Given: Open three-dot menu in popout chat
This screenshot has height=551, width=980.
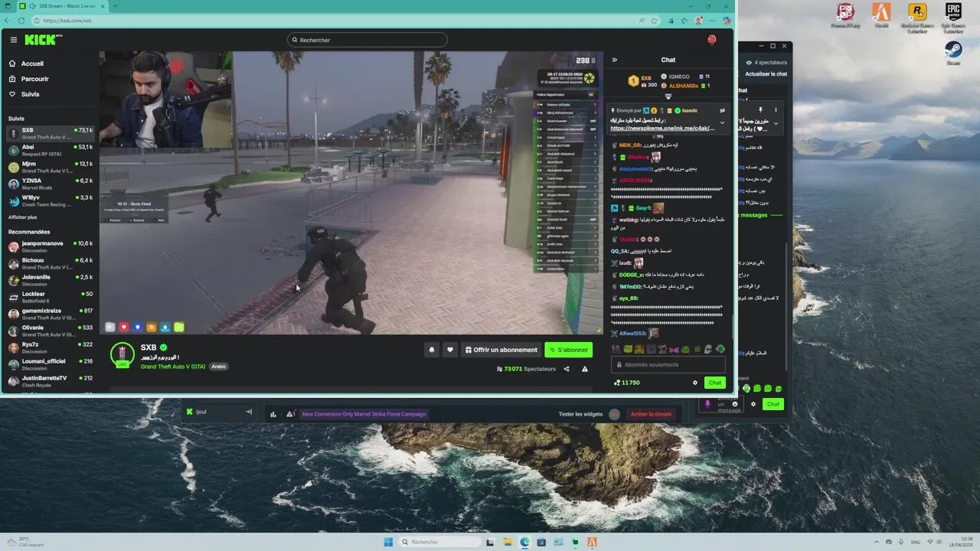Looking at the screenshot, I should click(x=776, y=110).
